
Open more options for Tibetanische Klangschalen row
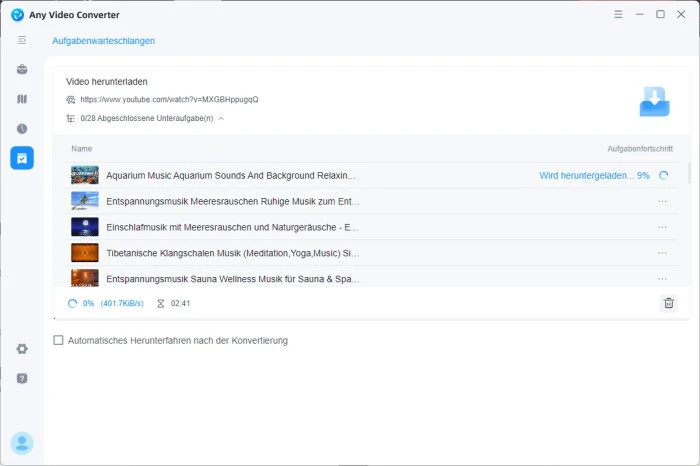(661, 253)
